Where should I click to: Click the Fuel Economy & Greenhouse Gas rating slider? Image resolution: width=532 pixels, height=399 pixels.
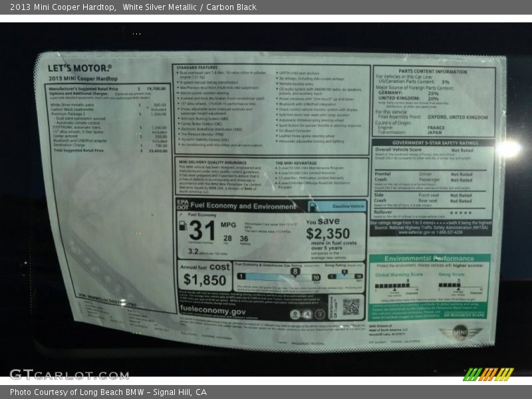278,277
